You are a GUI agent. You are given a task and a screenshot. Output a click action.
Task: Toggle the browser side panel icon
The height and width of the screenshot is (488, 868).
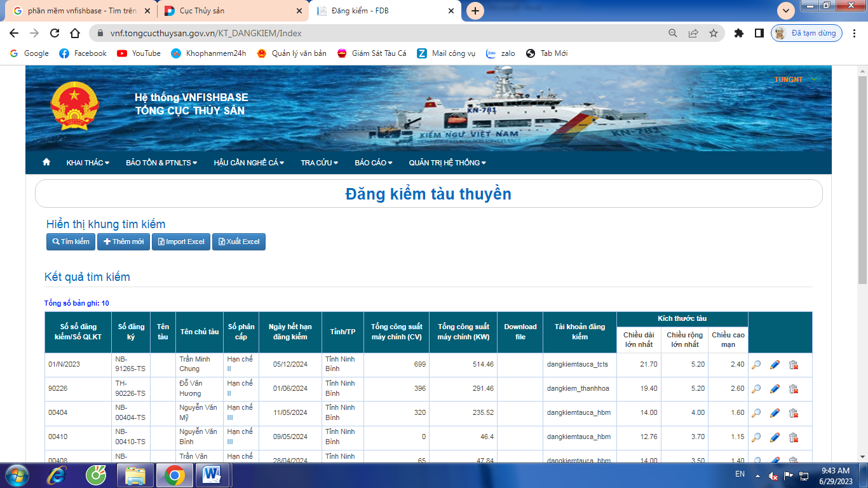pos(759,33)
